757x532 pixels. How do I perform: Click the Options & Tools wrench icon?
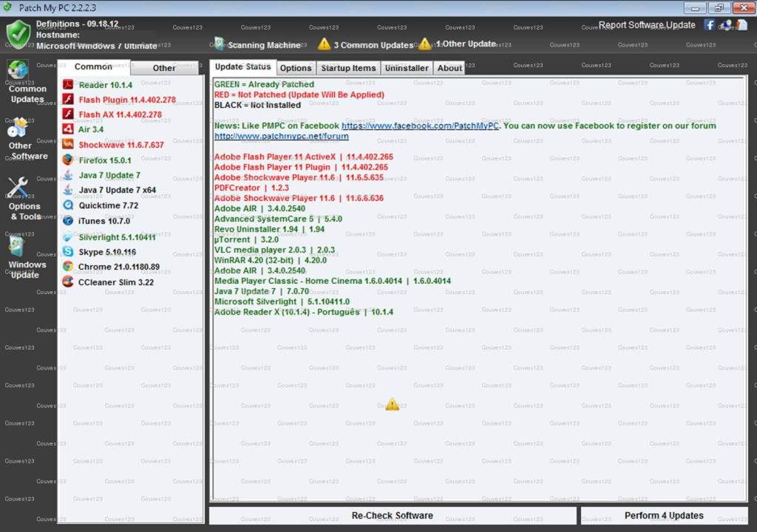tap(18, 188)
